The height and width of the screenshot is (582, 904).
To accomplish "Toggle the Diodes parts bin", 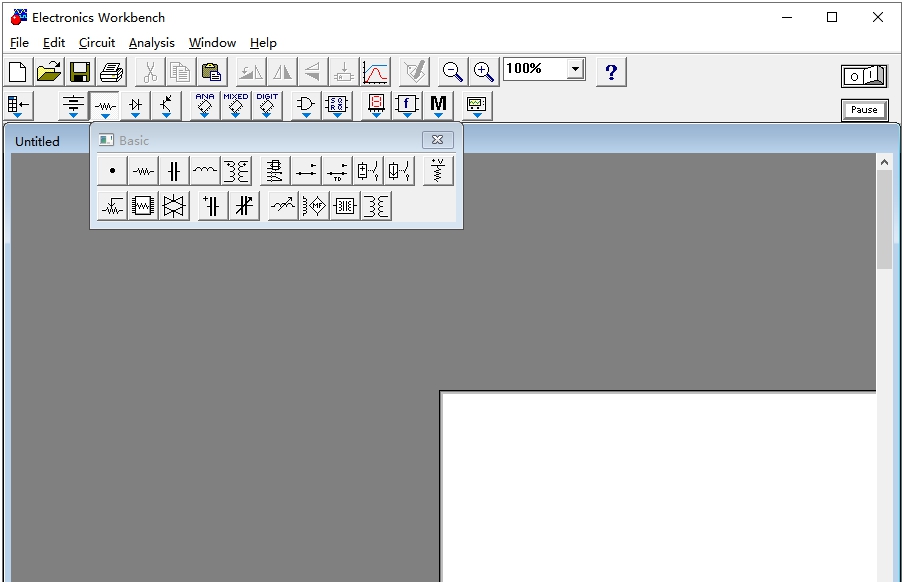I will click(x=135, y=106).
